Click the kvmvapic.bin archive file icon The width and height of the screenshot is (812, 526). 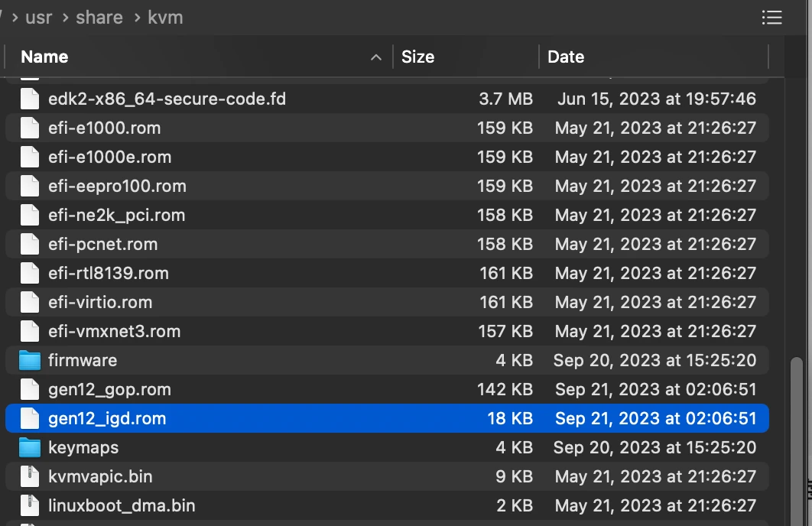(29, 476)
